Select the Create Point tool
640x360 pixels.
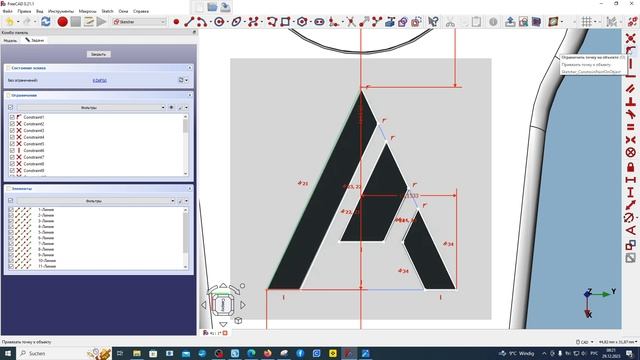tap(176, 22)
